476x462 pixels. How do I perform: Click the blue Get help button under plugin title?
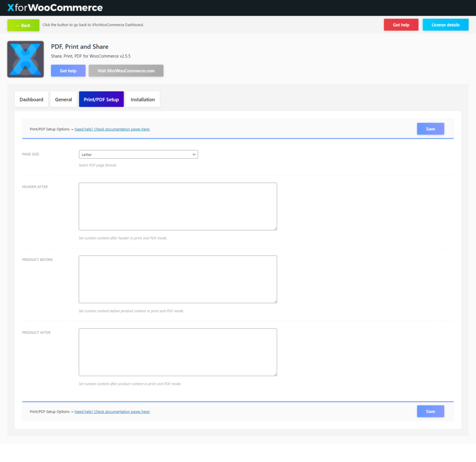[x=68, y=71]
